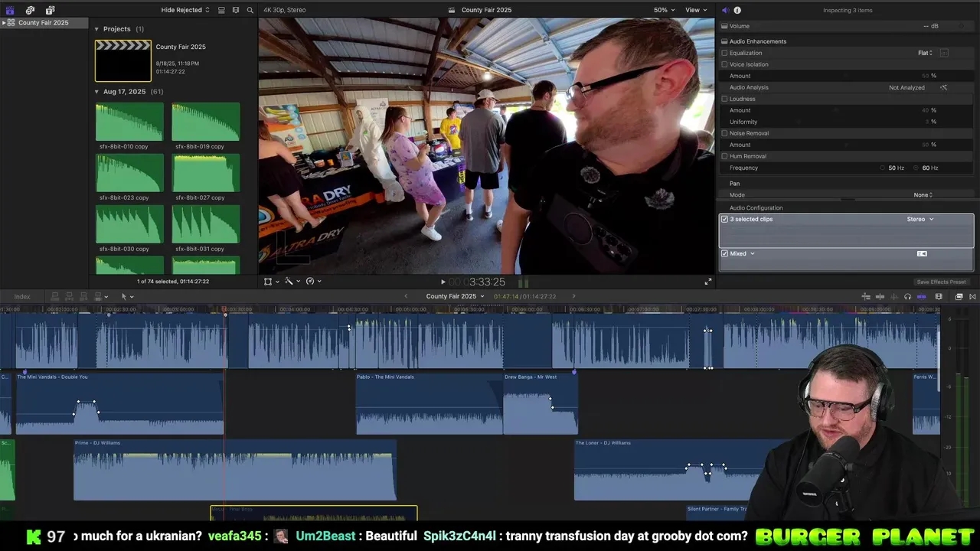Toggle filmstrip or list view in the browser

[x=235, y=10]
